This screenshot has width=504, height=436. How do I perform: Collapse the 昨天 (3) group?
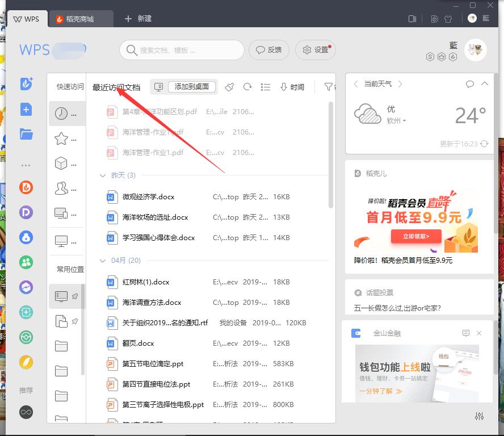[x=103, y=175]
